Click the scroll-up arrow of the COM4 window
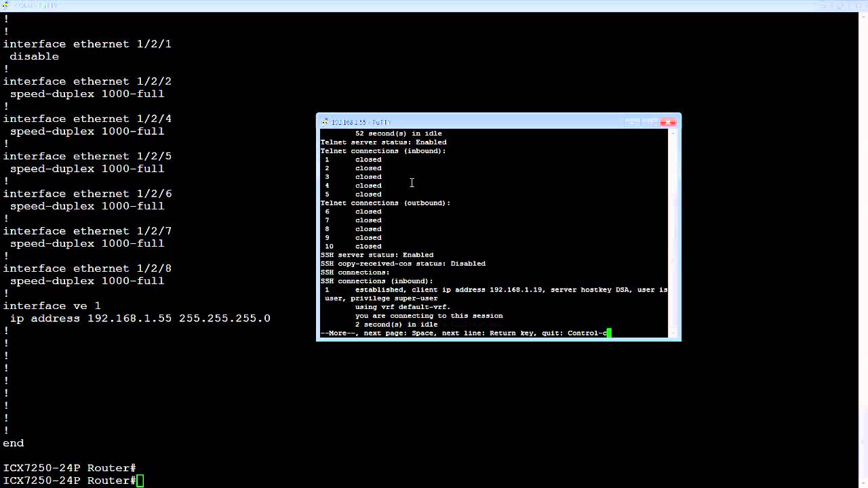This screenshot has height=488, width=868. (863, 18)
